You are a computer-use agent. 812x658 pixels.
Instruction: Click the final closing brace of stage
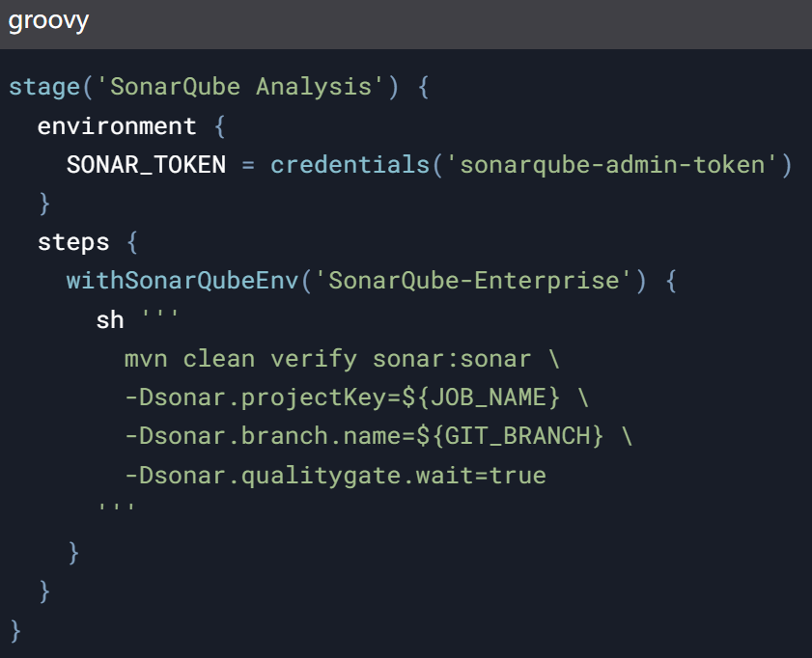click(x=15, y=631)
